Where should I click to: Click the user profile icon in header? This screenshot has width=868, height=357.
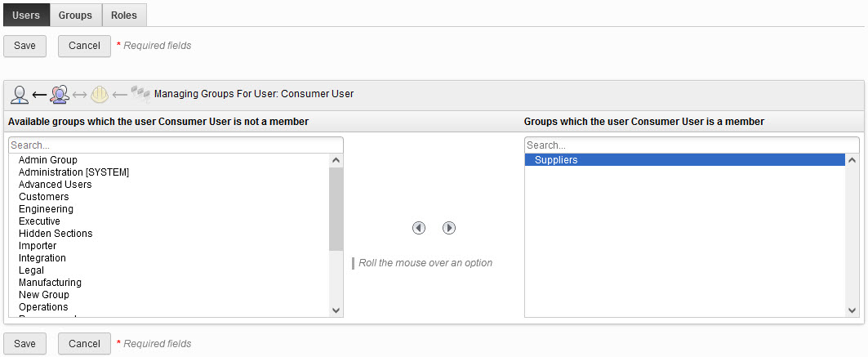20,94
